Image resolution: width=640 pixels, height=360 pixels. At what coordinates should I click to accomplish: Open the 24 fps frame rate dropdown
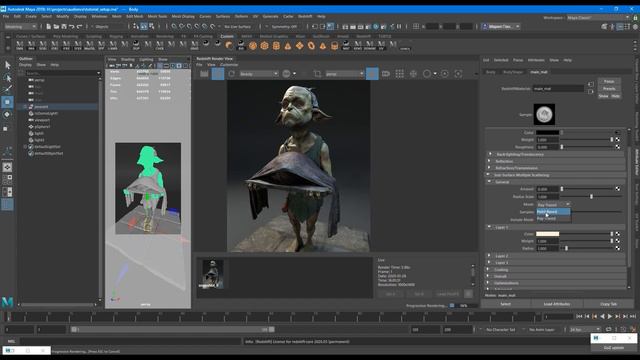click(585, 329)
